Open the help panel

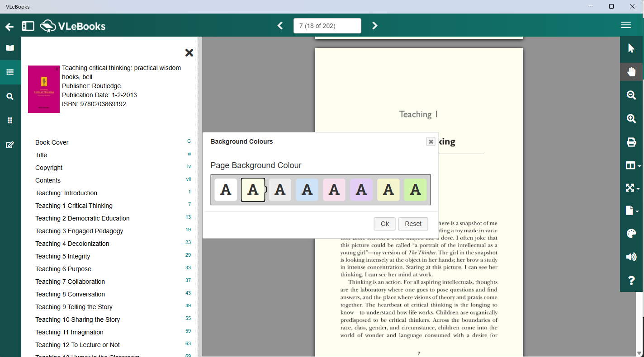[x=631, y=280]
